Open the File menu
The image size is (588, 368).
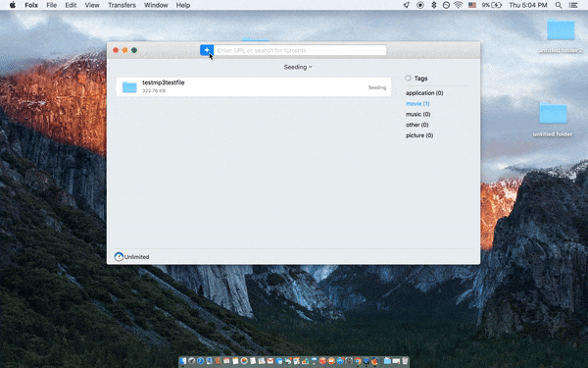pyautogui.click(x=51, y=5)
